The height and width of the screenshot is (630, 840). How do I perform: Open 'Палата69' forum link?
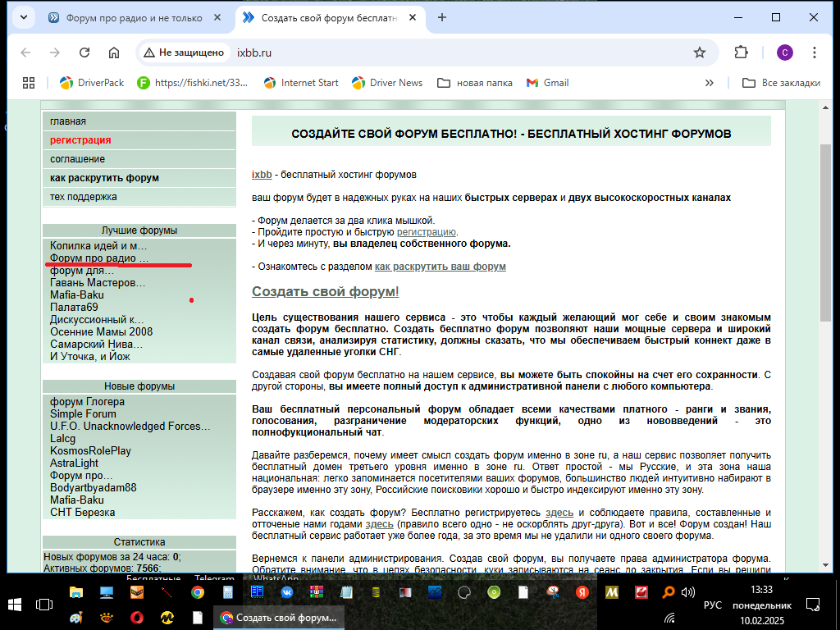tap(74, 308)
